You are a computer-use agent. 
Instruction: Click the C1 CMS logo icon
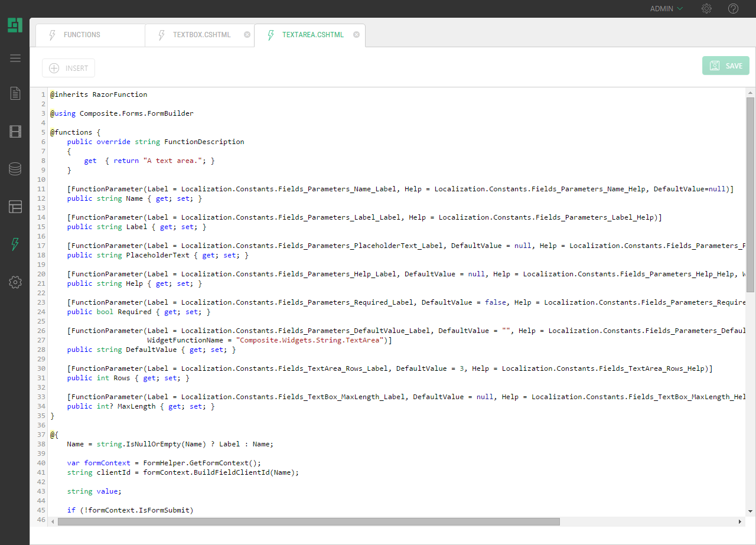point(15,25)
